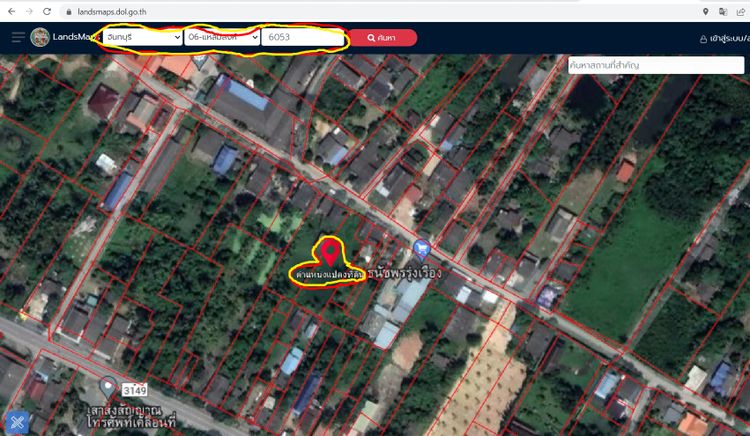Screen dimensions: 750x436
Task: Open the hamburger menu beside LandsMaps logo
Action: pos(18,38)
